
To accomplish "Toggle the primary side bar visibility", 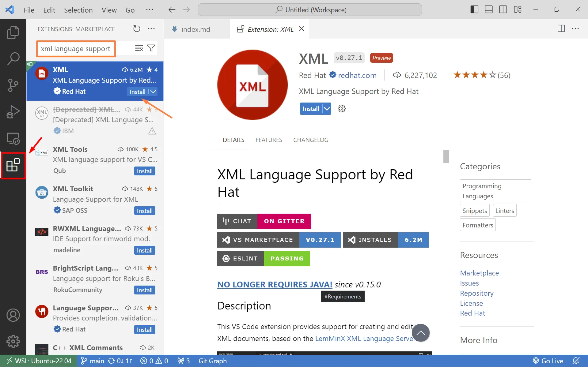I will pyautogui.click(x=474, y=10).
